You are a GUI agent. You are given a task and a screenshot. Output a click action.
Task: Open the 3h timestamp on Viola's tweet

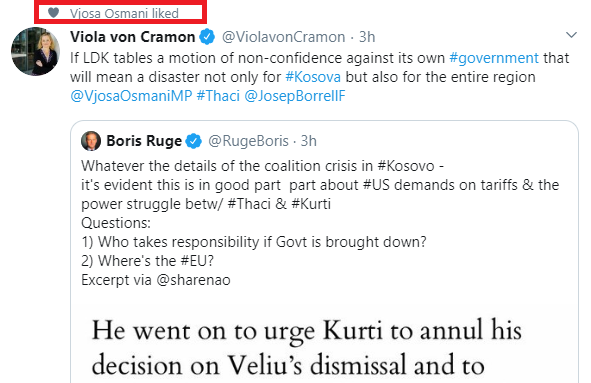(x=367, y=37)
